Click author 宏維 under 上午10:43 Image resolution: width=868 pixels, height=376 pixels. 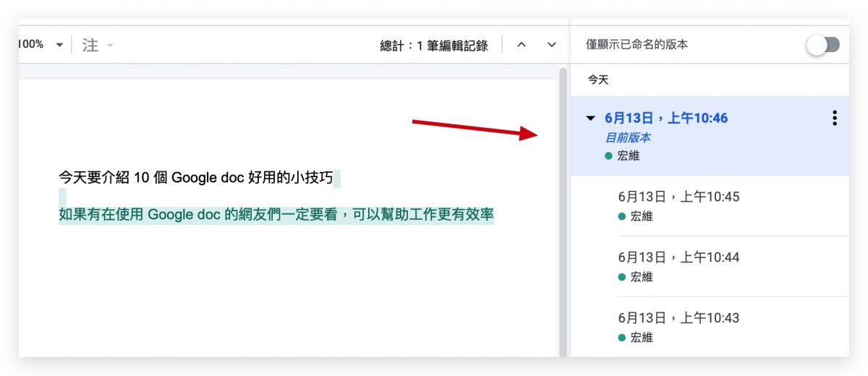tap(635, 338)
